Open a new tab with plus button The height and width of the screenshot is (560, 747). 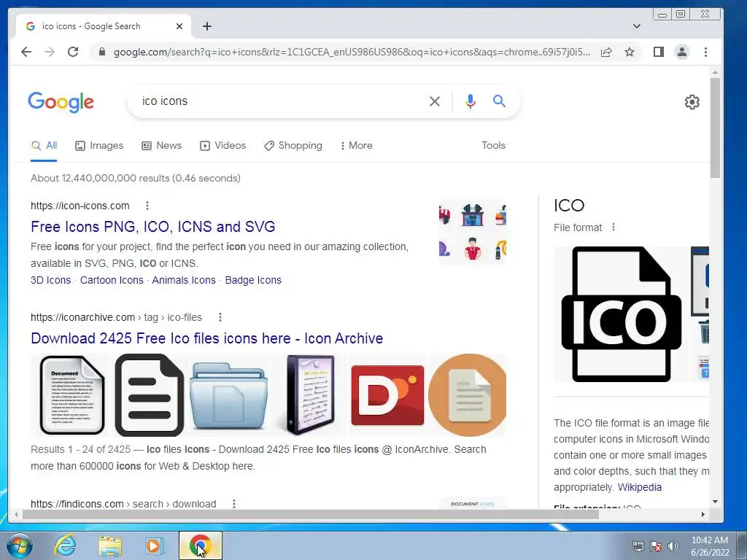coord(206,26)
